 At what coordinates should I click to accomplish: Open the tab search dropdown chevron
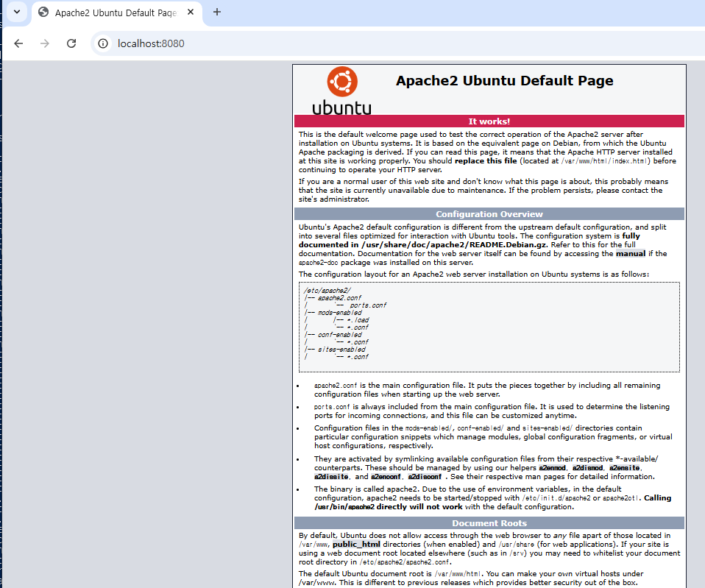coord(17,12)
